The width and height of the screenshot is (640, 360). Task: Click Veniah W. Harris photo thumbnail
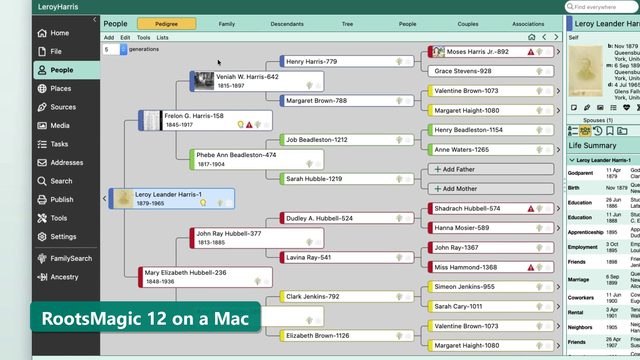tap(204, 81)
